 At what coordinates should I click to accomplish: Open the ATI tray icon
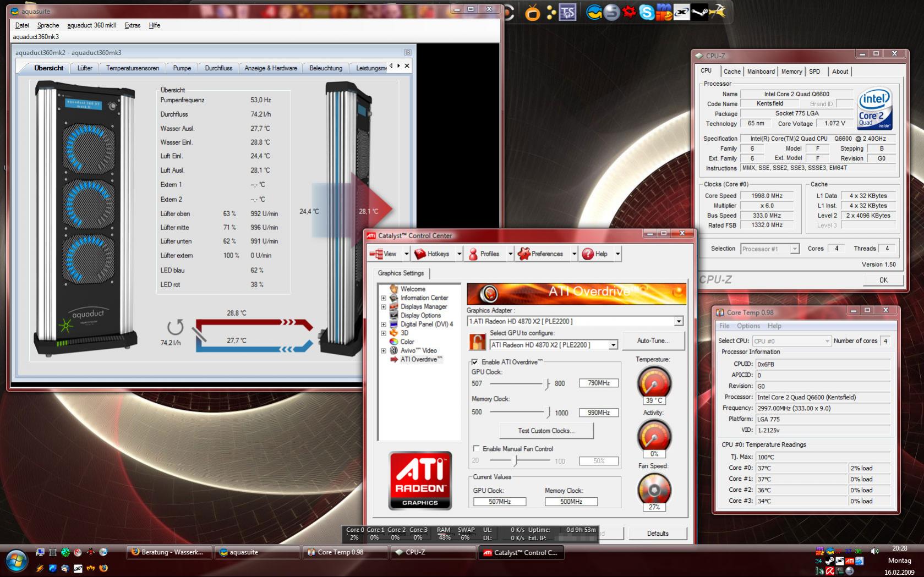[x=850, y=561]
